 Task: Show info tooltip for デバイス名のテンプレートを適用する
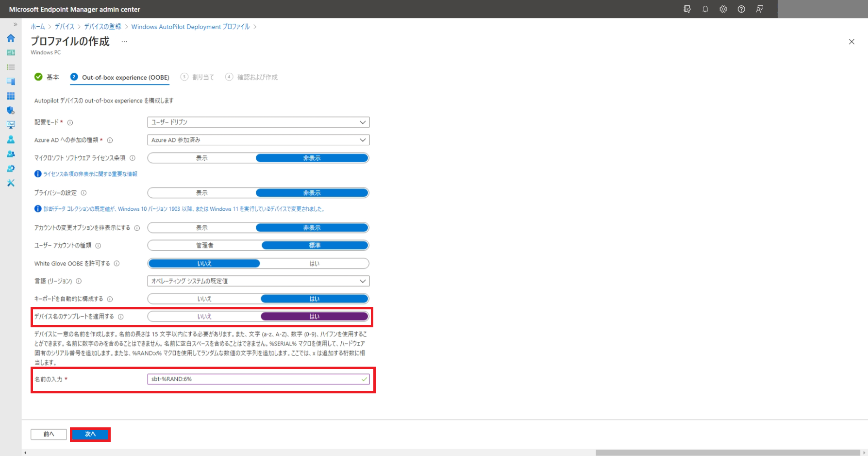[121, 317]
